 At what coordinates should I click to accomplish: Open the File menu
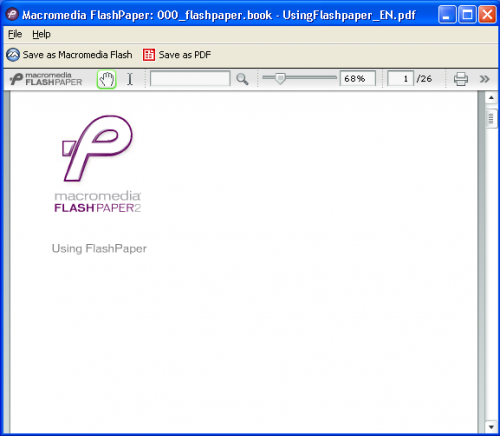pyautogui.click(x=15, y=34)
